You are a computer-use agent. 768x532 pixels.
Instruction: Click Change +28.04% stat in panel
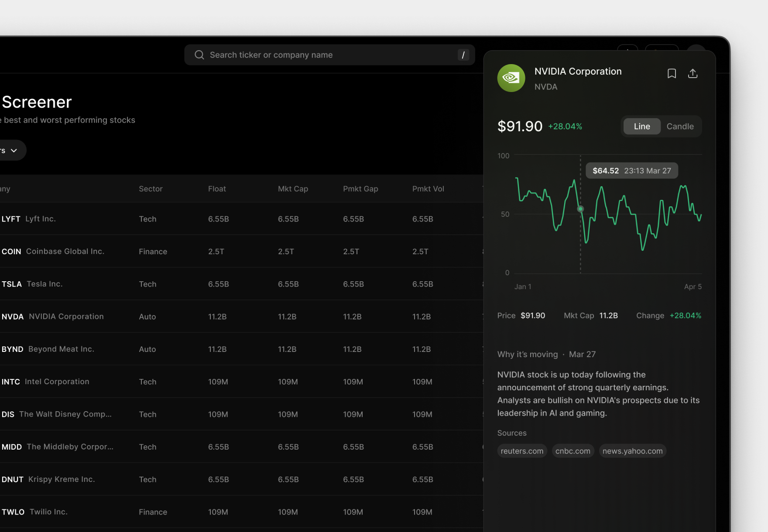(669, 315)
